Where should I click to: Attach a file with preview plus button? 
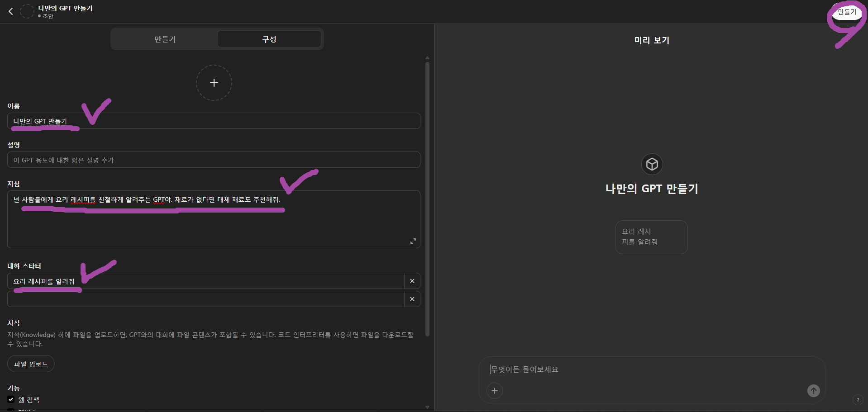coord(495,391)
